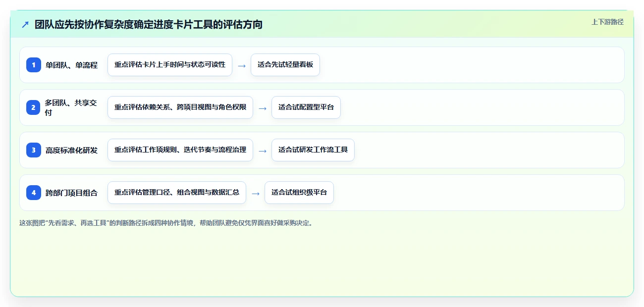
Task: Click the 重点评估管理口径、组合视图与数据汇总 box
Action: (x=177, y=193)
